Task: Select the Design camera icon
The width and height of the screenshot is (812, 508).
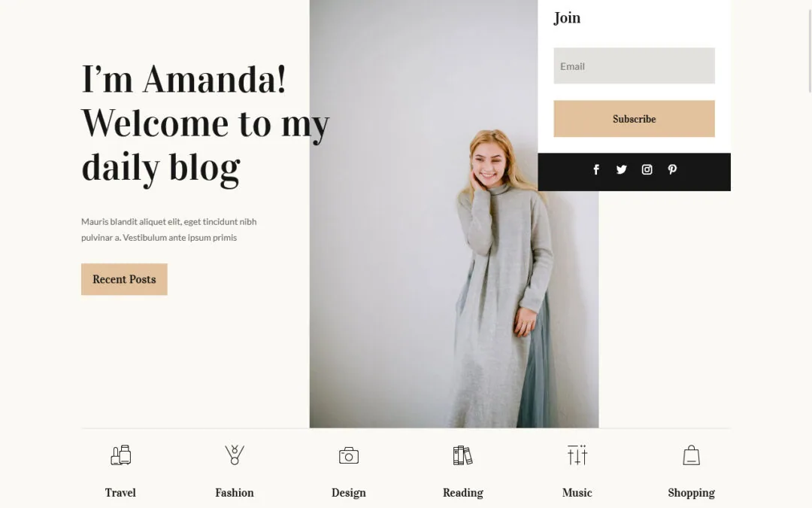Action: [349, 455]
